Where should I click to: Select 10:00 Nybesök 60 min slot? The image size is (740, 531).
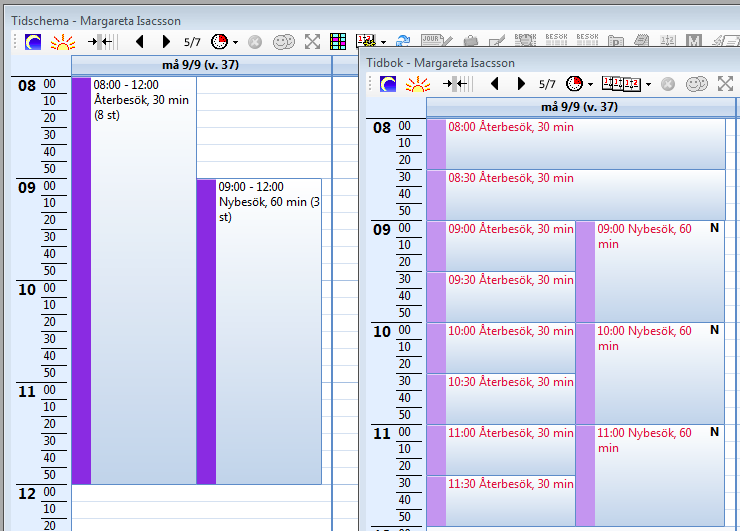click(650, 373)
